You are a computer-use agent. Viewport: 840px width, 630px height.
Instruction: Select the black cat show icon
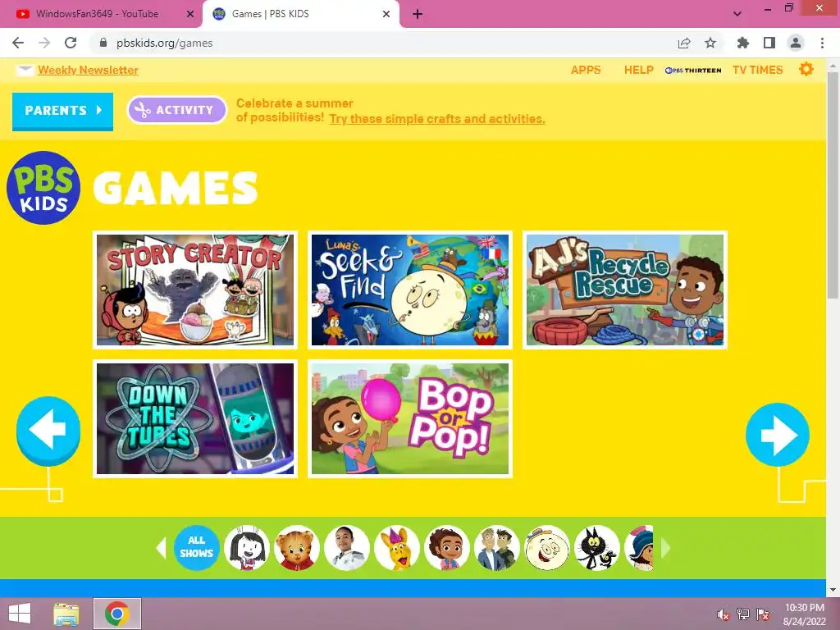click(x=597, y=547)
